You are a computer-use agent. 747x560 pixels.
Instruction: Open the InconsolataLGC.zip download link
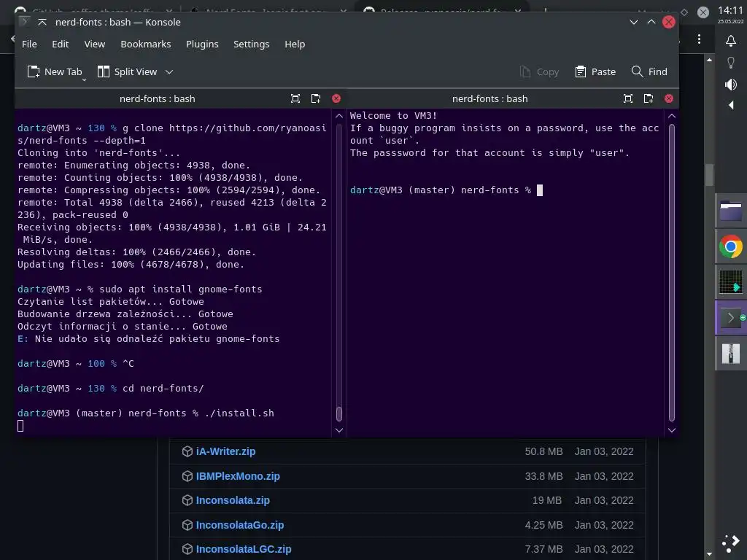[x=244, y=549]
